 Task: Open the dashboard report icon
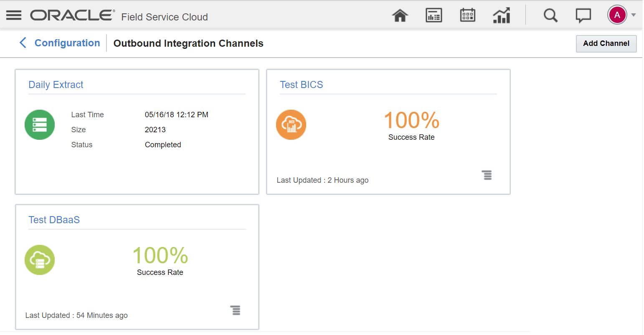point(434,16)
